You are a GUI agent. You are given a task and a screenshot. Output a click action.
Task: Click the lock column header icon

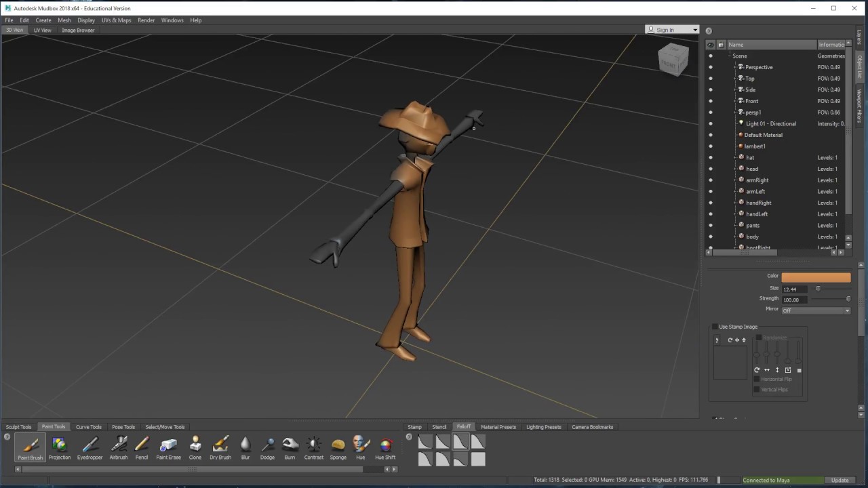pos(721,45)
